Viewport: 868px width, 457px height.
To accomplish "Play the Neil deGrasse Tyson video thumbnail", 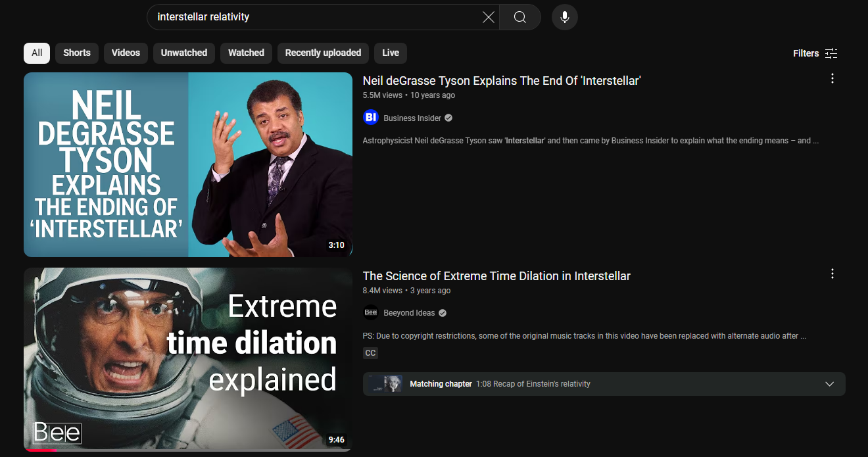I will tap(188, 164).
